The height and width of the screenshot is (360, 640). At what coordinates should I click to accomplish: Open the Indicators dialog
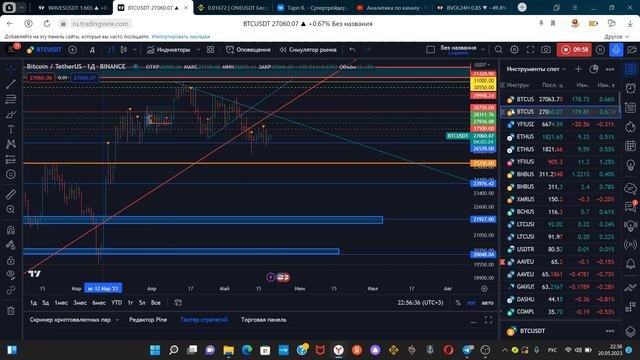point(169,50)
